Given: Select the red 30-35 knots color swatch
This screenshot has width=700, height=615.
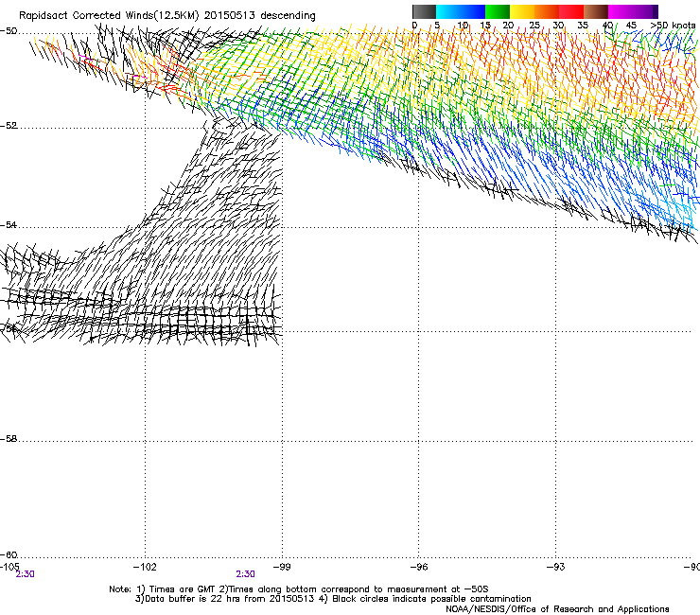Looking at the screenshot, I should click(x=571, y=11).
